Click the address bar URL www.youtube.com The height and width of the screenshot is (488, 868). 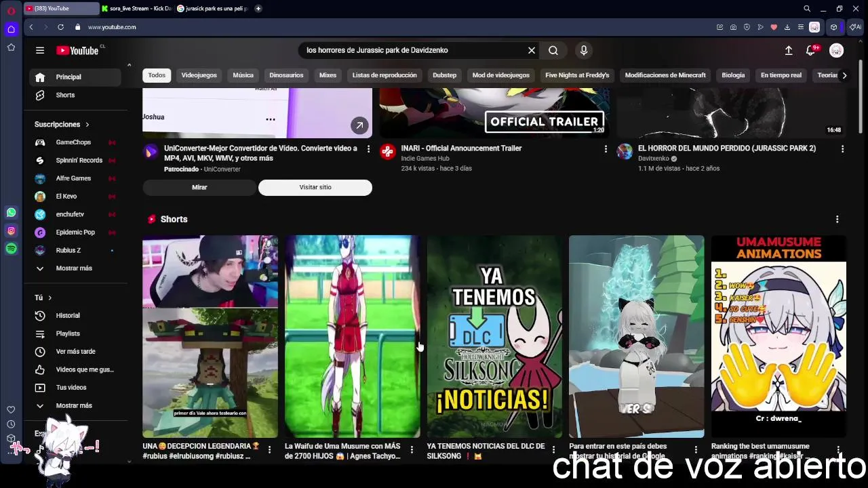112,27
